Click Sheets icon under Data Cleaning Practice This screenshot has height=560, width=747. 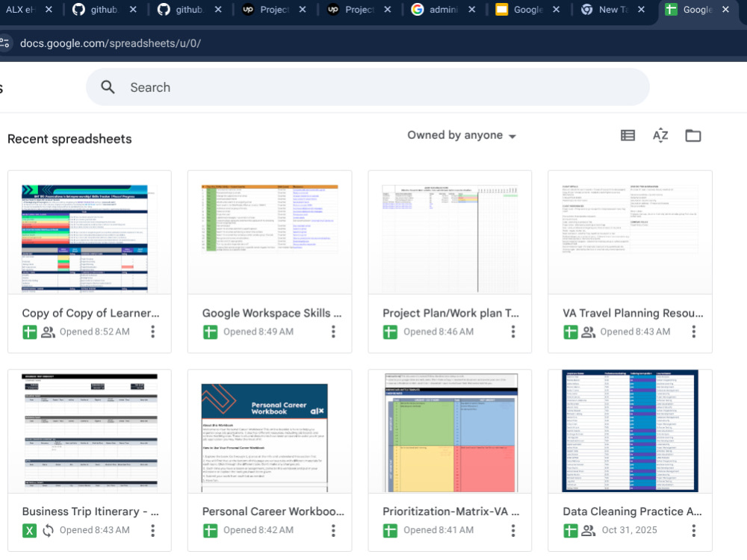click(570, 530)
